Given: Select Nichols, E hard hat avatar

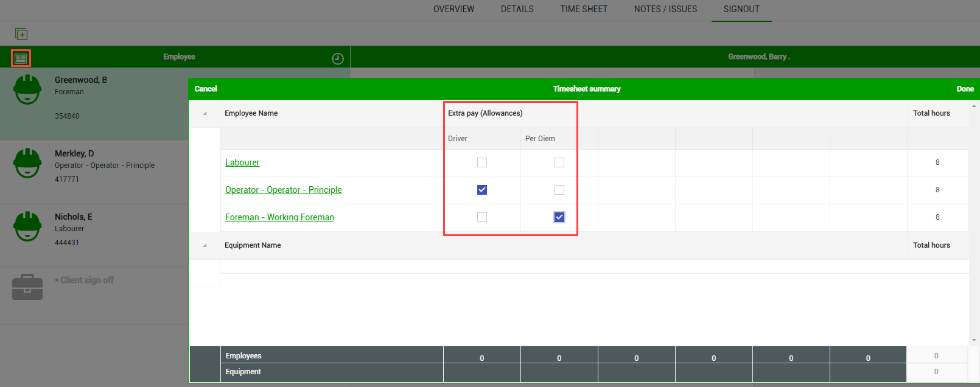Looking at the screenshot, I should [x=27, y=226].
